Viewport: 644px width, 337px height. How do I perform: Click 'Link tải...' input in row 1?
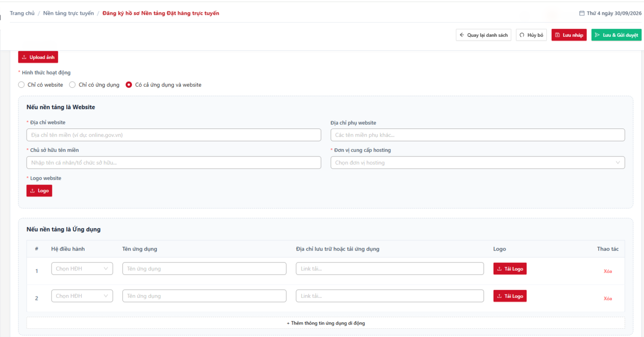[390, 268]
